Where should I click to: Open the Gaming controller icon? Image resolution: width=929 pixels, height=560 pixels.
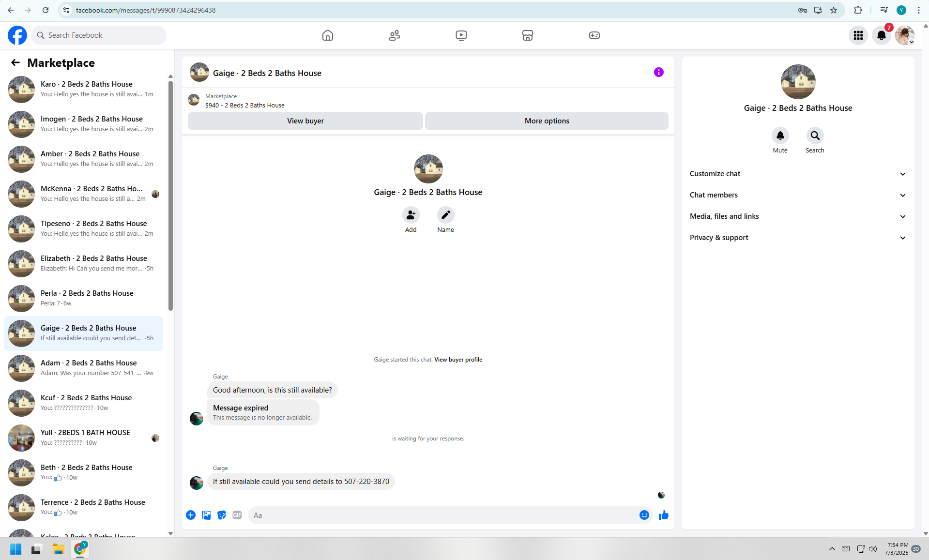(x=594, y=35)
